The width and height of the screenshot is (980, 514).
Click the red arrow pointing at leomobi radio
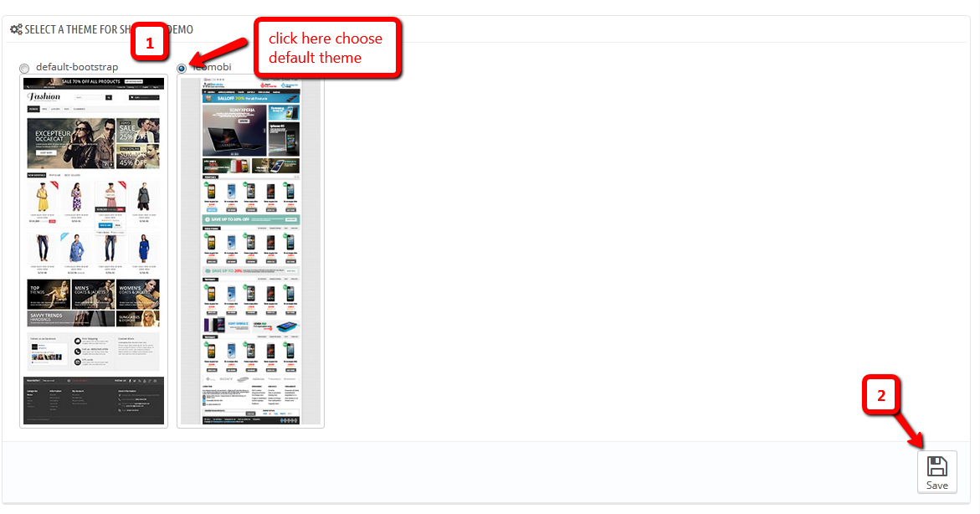(219, 51)
